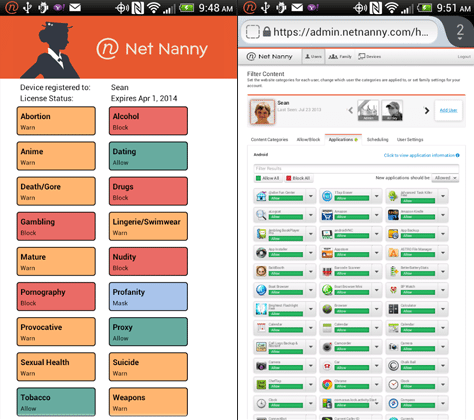Image resolution: width=474 pixels, height=420 pixels.
Task: Switch to the Allow/Block tab
Action: [x=308, y=140]
